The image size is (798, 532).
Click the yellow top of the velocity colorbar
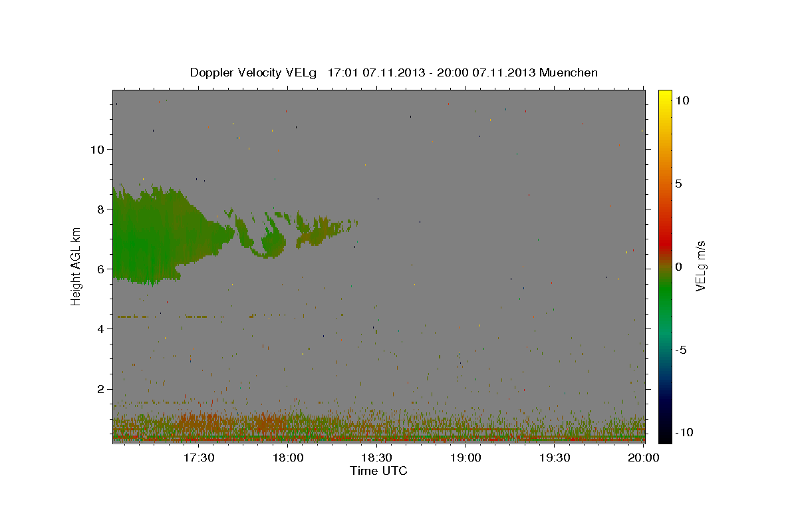click(x=664, y=96)
